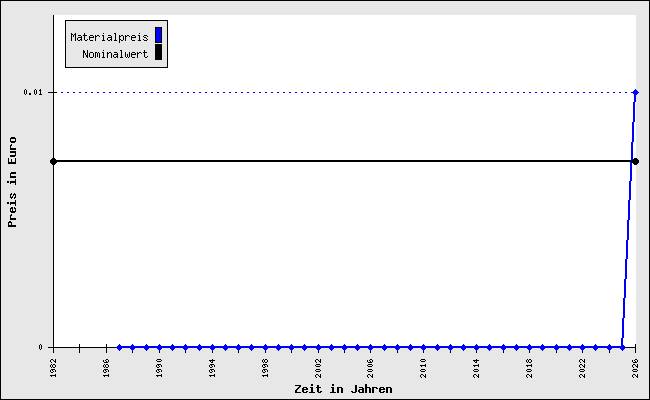This screenshot has height=400, width=650.
Task: Click the blue Materialpreis legend swatch
Action: point(158,36)
